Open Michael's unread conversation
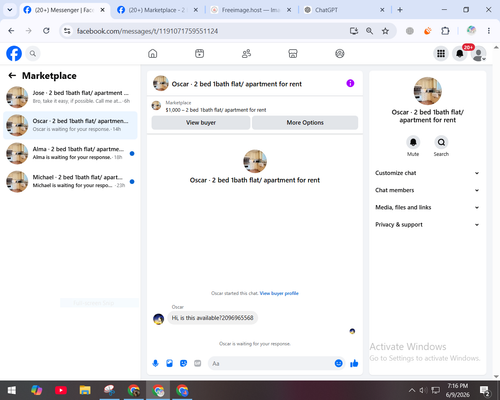The image size is (500, 400). point(70,182)
